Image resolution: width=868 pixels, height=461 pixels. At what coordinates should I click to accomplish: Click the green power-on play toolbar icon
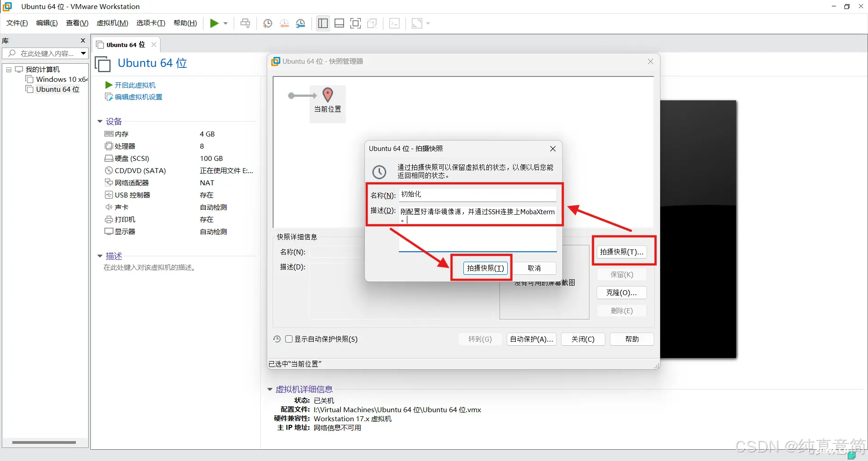(214, 24)
